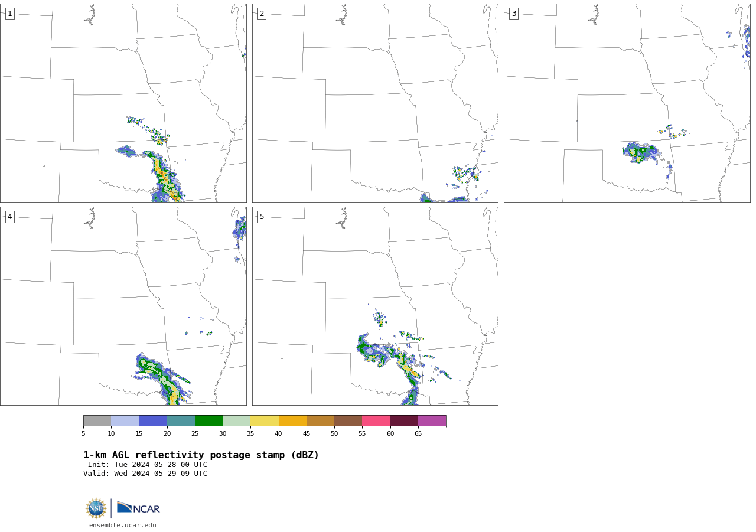Click the number label in panel 2
756x532 pixels.
click(262, 14)
